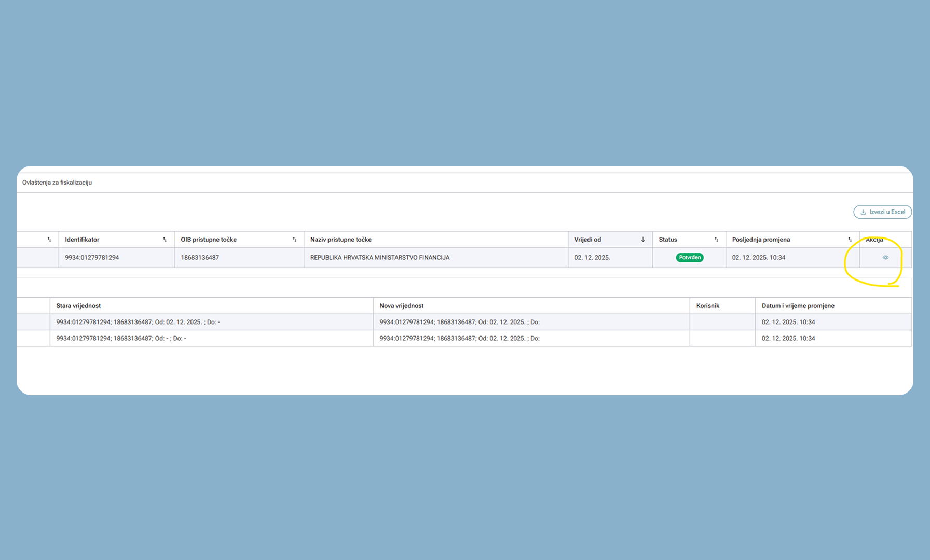
Task: Click the down arrow in Vrijedi od header
Action: [643, 240]
